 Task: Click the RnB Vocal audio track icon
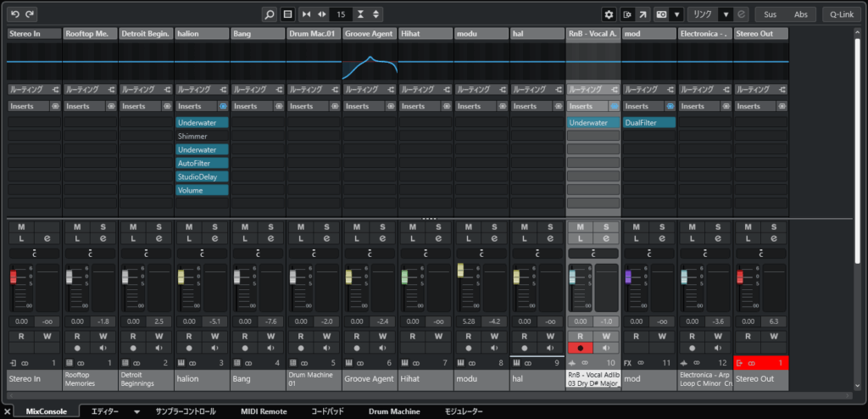(573, 363)
